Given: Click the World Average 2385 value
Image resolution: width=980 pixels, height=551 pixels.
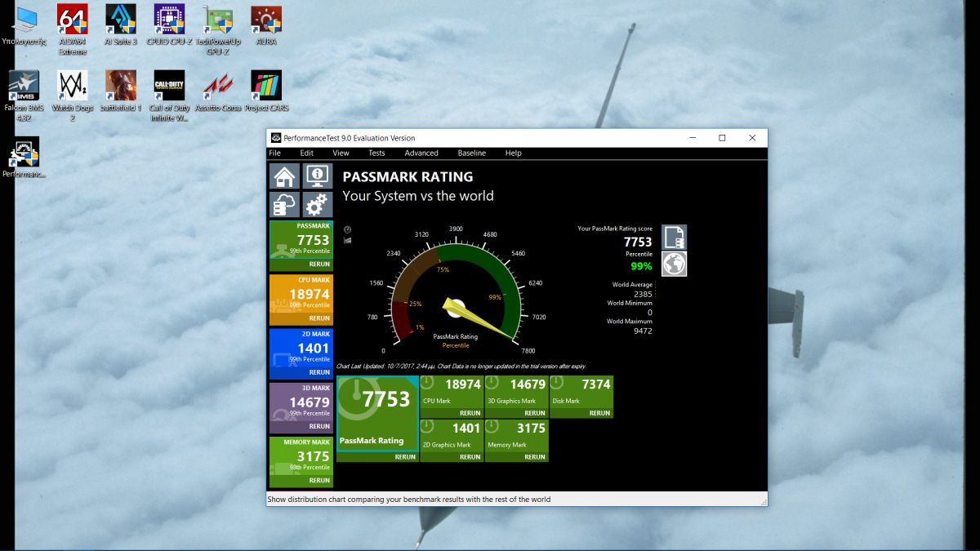Looking at the screenshot, I should 643,294.
